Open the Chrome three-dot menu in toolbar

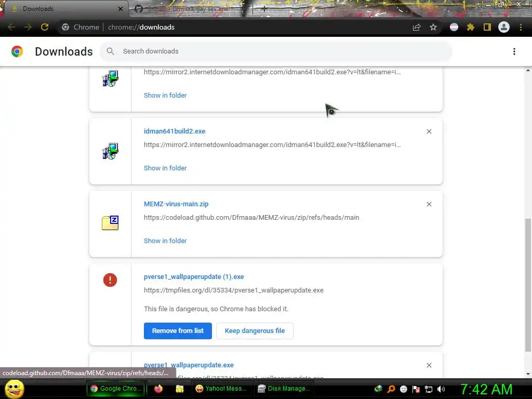pos(521,27)
